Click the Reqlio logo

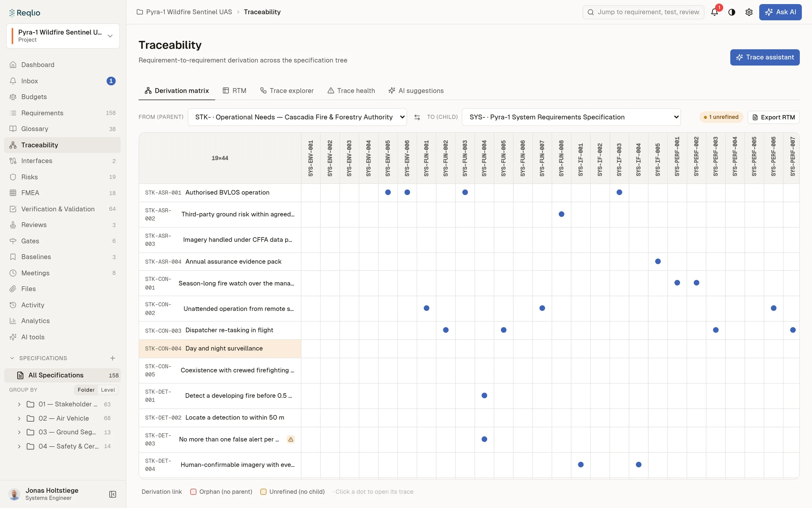pyautogui.click(x=25, y=13)
